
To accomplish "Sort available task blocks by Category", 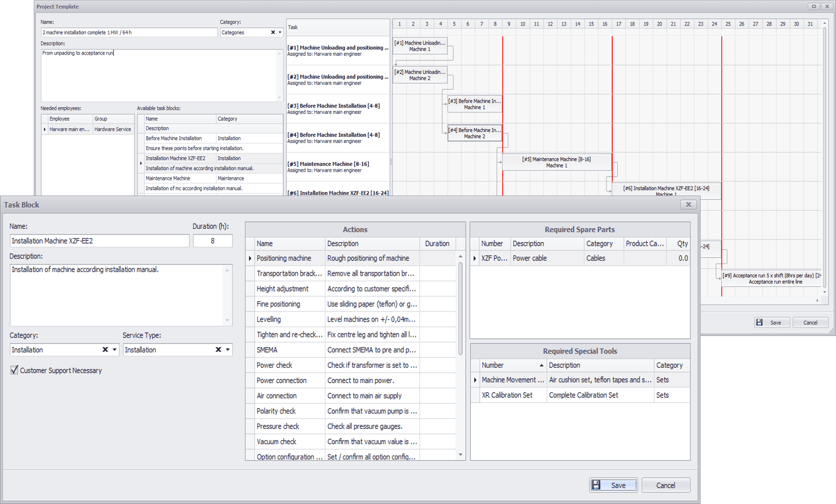I will pyautogui.click(x=249, y=118).
